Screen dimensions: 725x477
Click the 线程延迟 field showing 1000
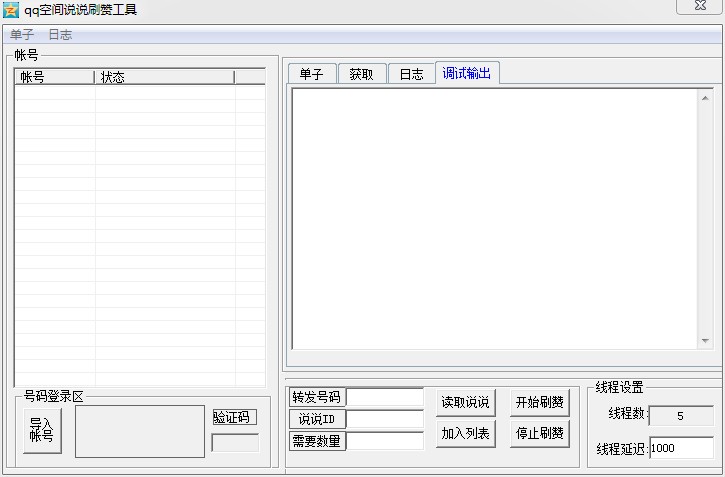coord(681,448)
